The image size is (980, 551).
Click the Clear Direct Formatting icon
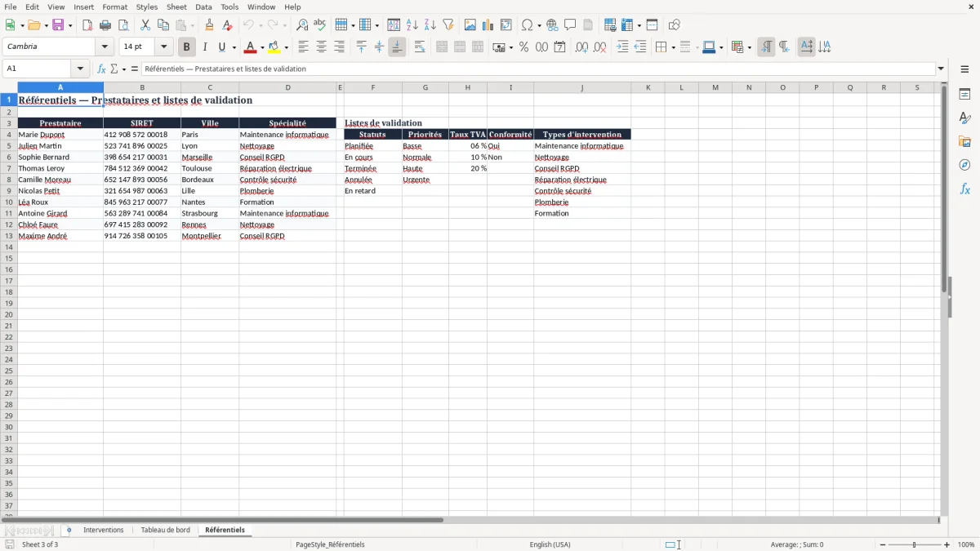[228, 25]
